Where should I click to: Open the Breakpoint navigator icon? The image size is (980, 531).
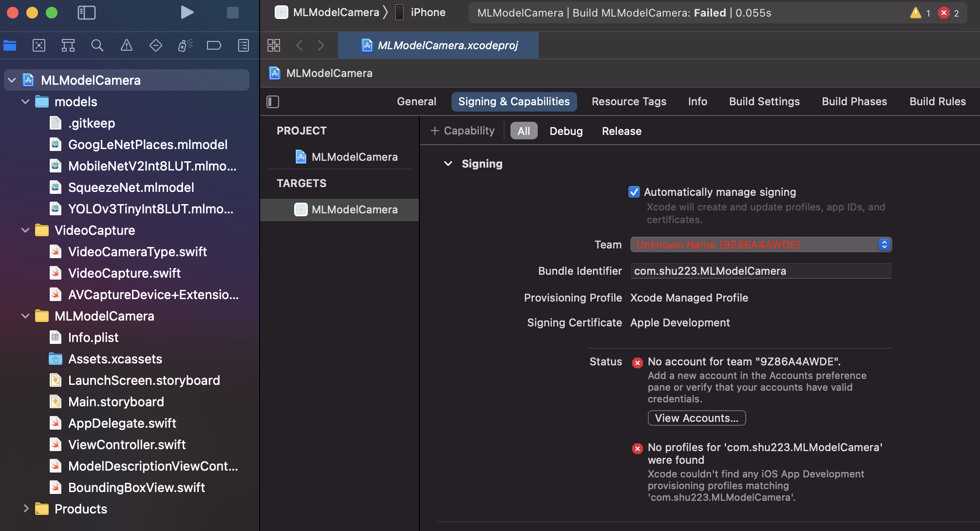[214, 46]
